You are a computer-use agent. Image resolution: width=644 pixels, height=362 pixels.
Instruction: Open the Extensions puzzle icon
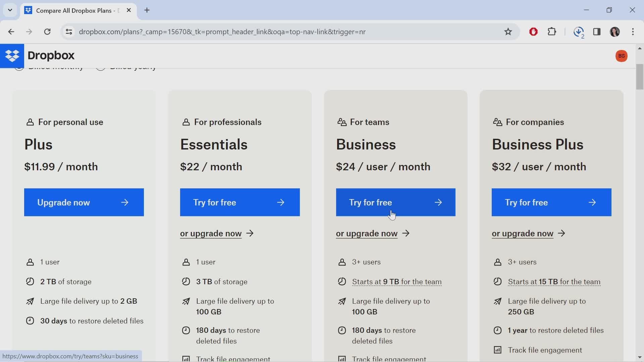click(x=552, y=32)
